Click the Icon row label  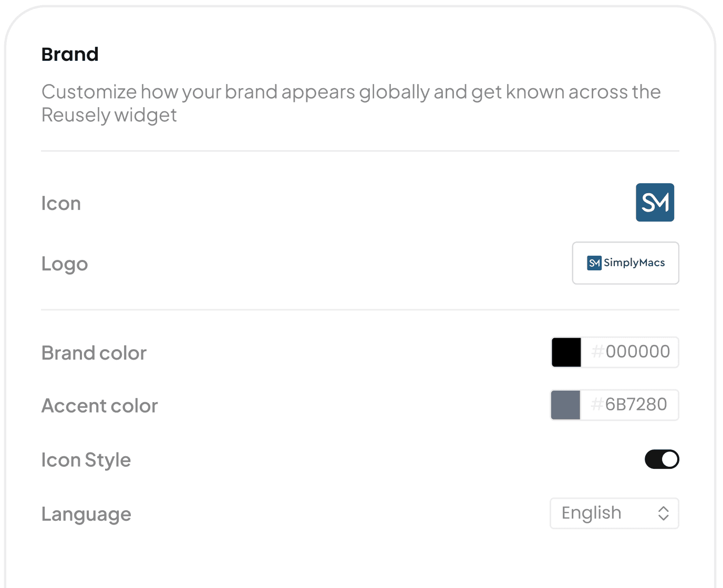tap(61, 203)
